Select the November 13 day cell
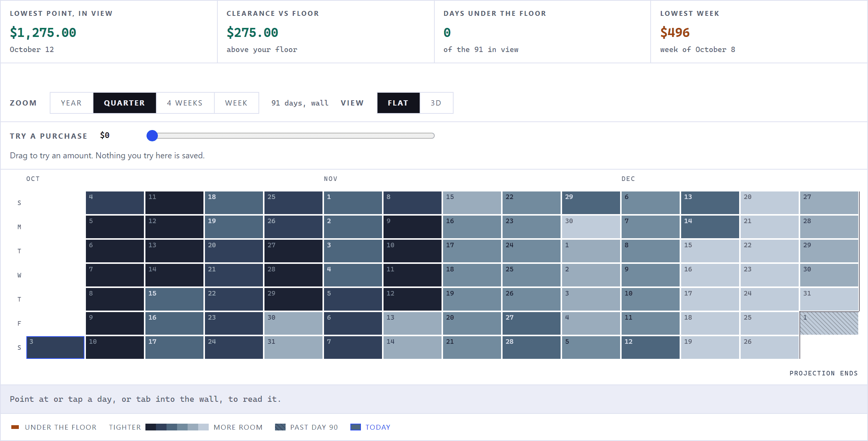The image size is (868, 441). (x=413, y=323)
